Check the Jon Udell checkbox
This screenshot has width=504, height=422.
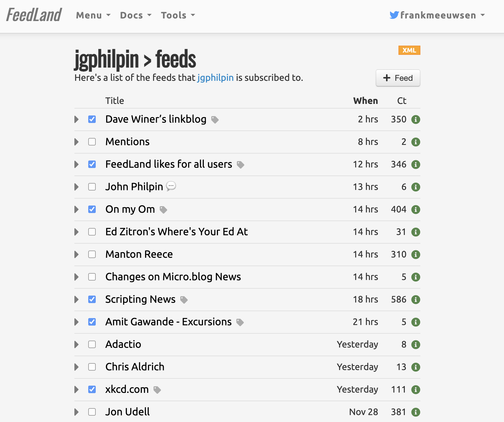tap(92, 412)
